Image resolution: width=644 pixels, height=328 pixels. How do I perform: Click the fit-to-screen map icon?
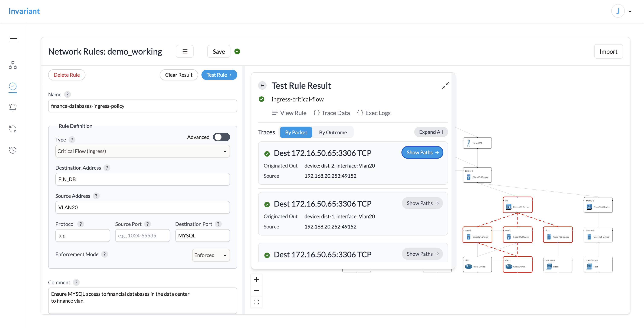pos(256,302)
